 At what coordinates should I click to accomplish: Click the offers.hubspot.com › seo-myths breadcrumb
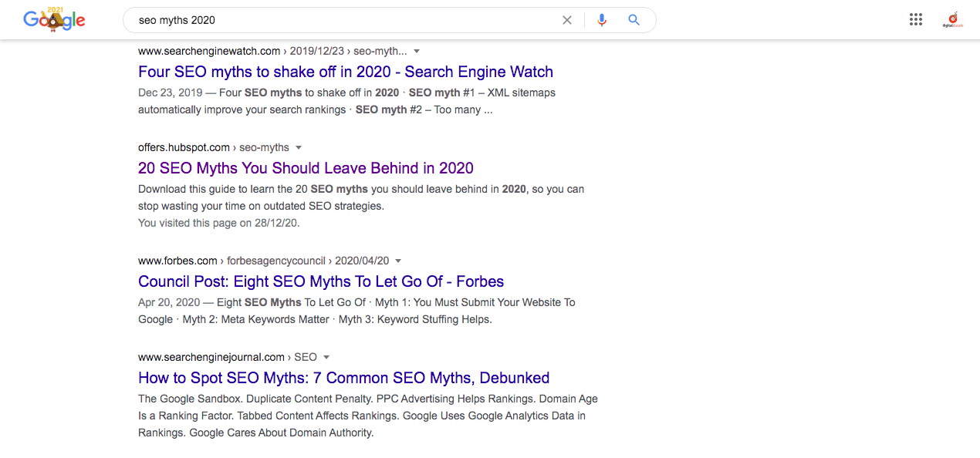coord(214,147)
